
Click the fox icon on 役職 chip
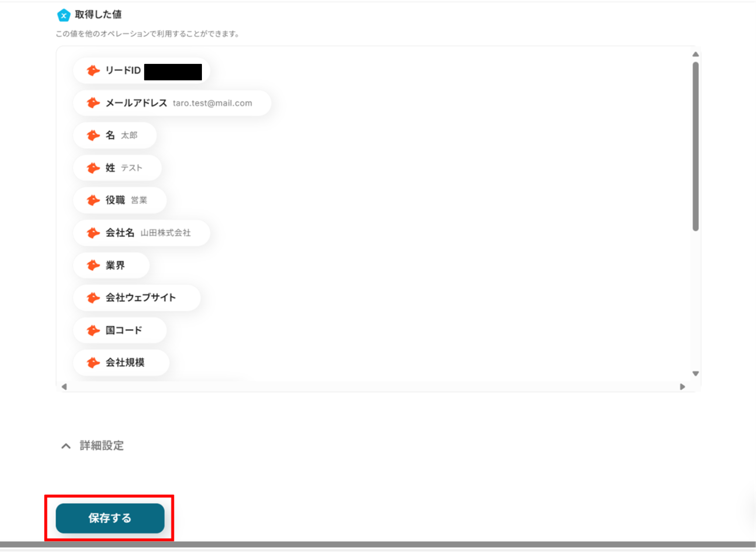93,200
